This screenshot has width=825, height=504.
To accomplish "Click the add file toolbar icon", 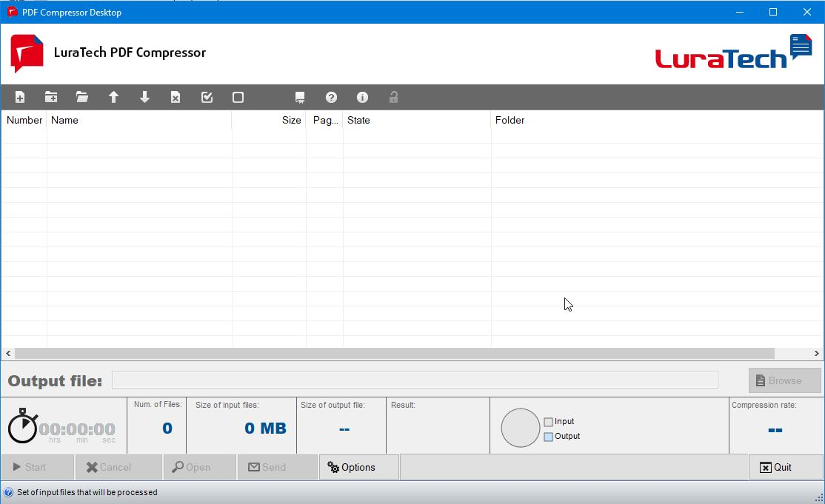I will (x=20, y=98).
